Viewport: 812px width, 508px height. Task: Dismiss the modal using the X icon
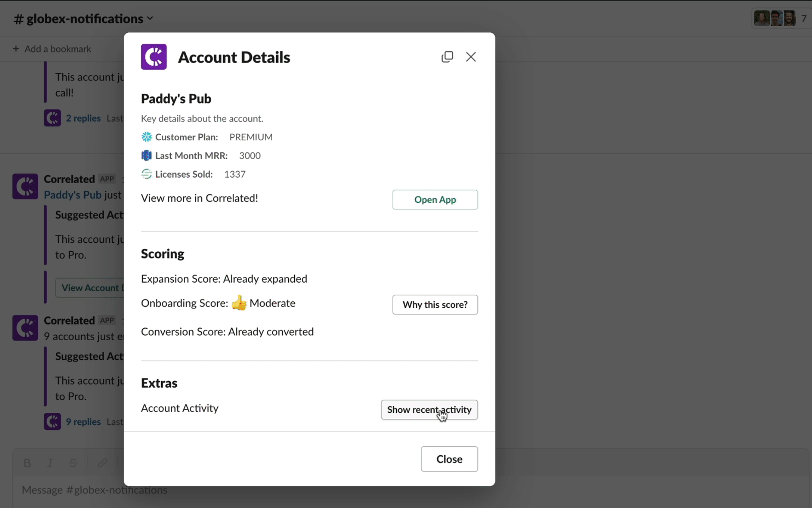click(x=471, y=57)
